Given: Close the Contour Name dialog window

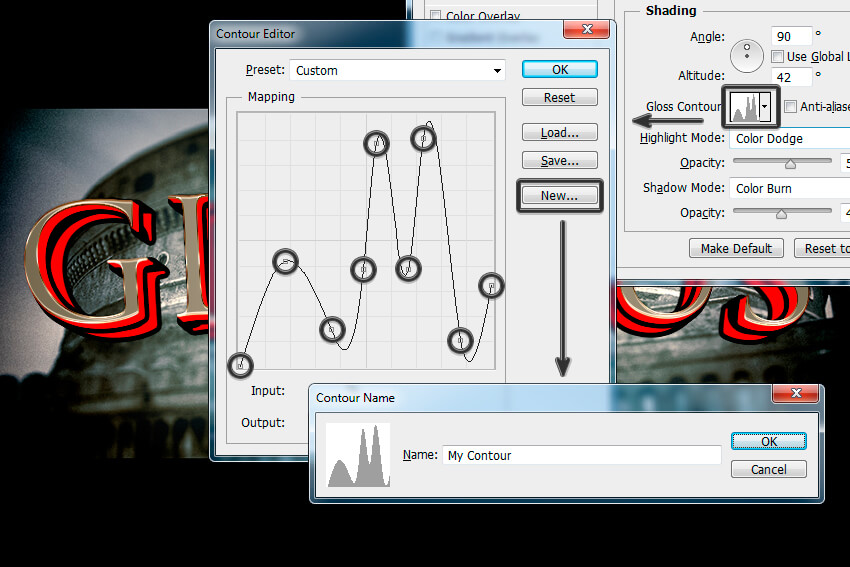Looking at the screenshot, I should pos(795,393).
